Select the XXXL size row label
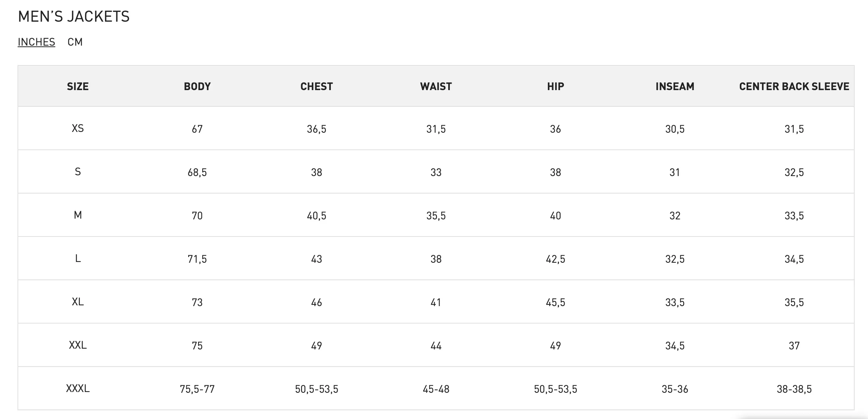 tap(78, 388)
